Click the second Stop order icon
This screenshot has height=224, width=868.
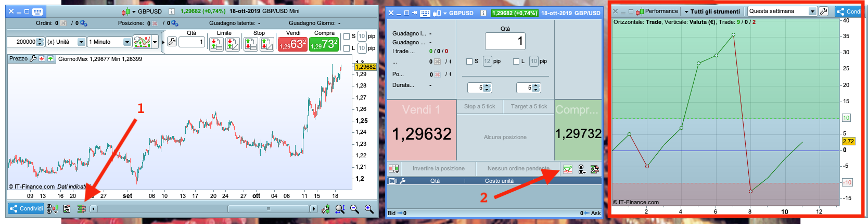click(266, 44)
